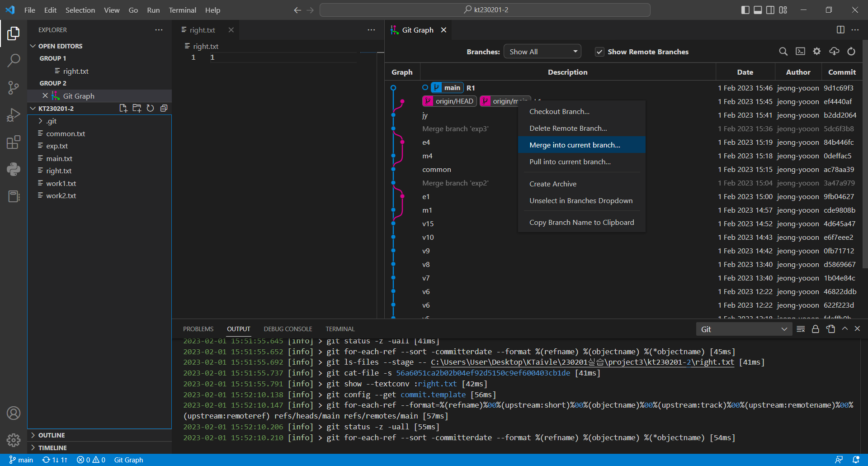Viewport: 868px width, 466px height.
Task: Toggle output auto-scroll lock
Action: coord(815,329)
